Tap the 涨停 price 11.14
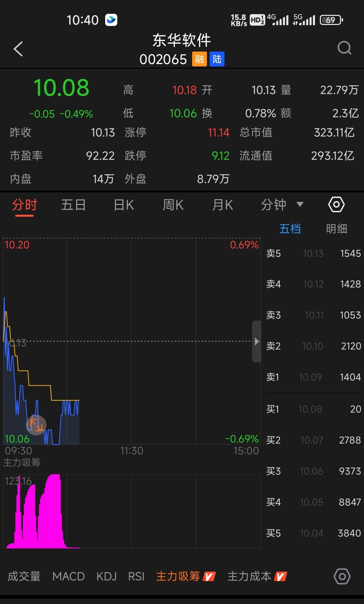The image size is (364, 604). tap(219, 132)
